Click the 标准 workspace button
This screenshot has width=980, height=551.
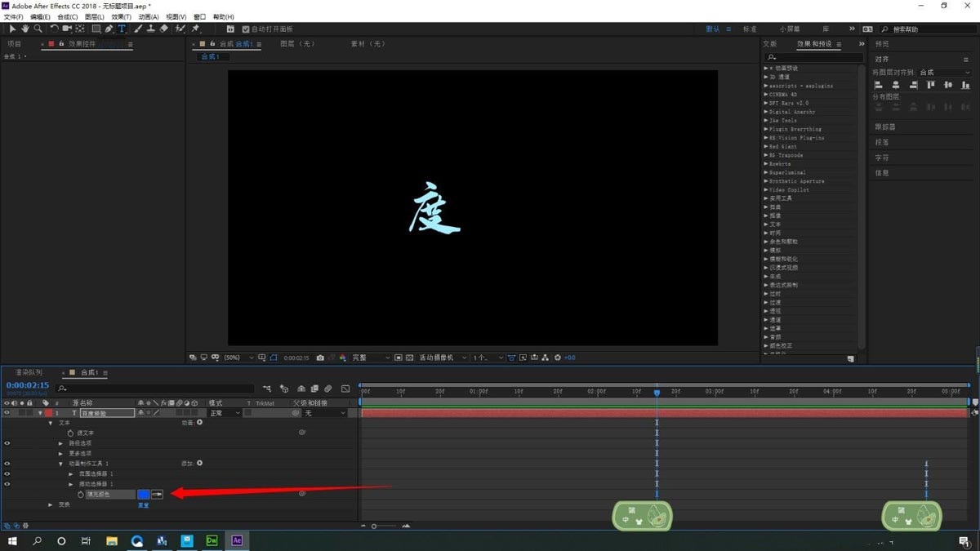click(x=749, y=29)
